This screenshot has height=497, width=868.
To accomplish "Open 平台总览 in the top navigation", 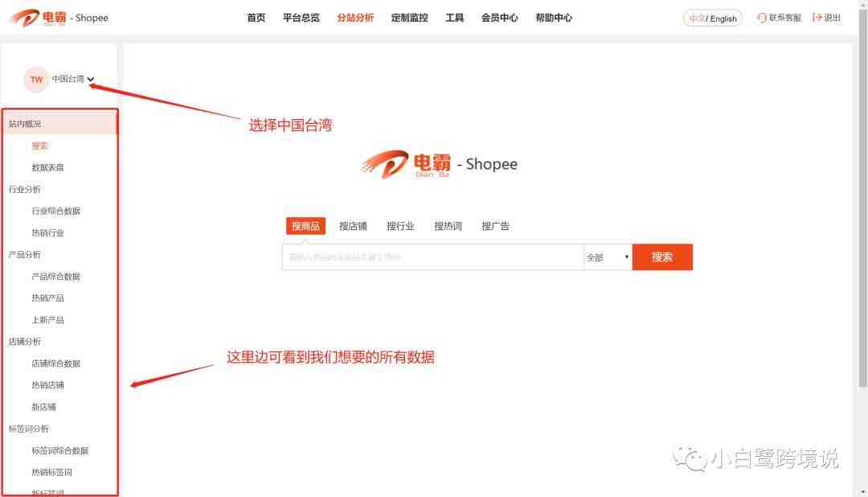I will [301, 18].
